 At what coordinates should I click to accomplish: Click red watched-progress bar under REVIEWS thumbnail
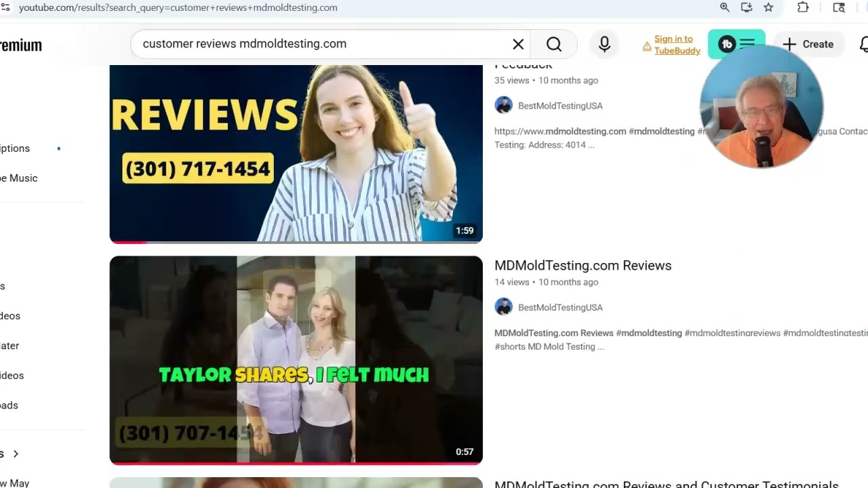click(x=128, y=241)
